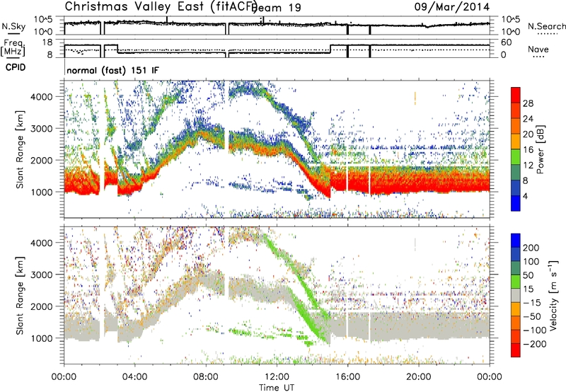This screenshot has height=392, width=566.
Task: Click the '24' tick on Power colorbar
Action: (528, 119)
